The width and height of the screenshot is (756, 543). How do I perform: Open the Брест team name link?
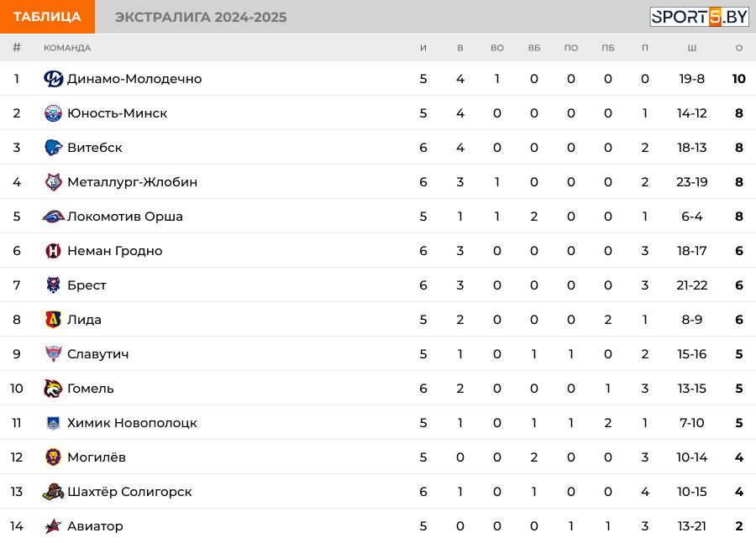pyautogui.click(x=87, y=285)
